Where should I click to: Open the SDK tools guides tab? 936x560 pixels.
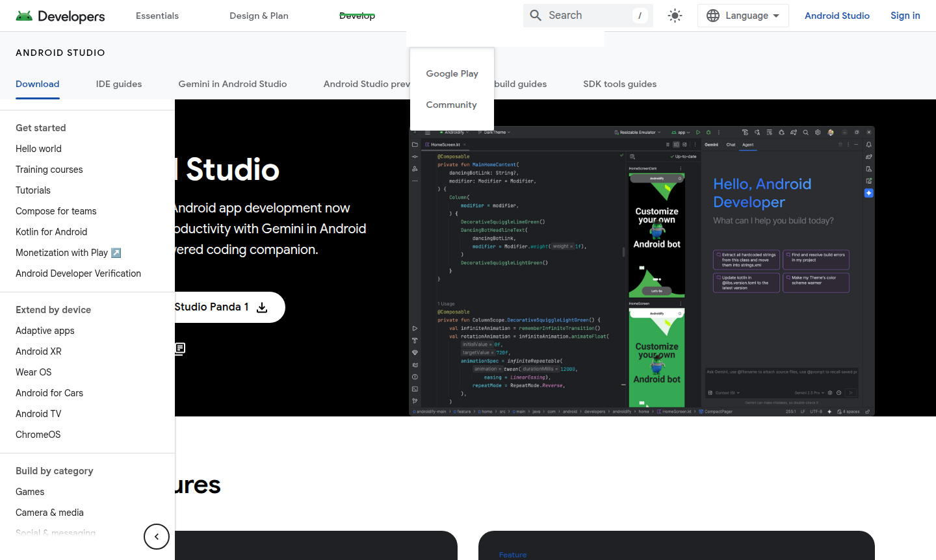pos(619,84)
